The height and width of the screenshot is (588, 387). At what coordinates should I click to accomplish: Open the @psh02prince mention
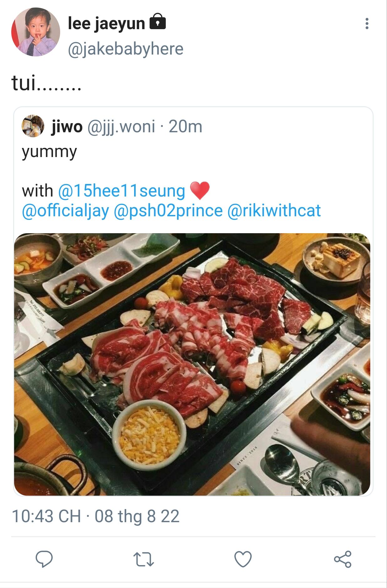pyautogui.click(x=168, y=211)
